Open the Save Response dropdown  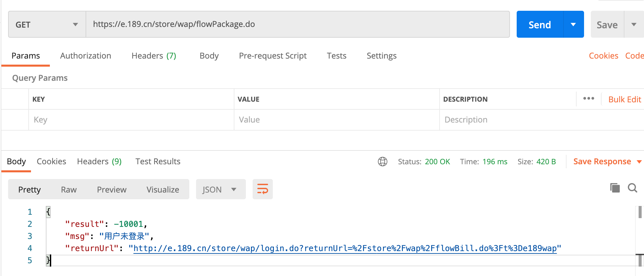coord(607,162)
